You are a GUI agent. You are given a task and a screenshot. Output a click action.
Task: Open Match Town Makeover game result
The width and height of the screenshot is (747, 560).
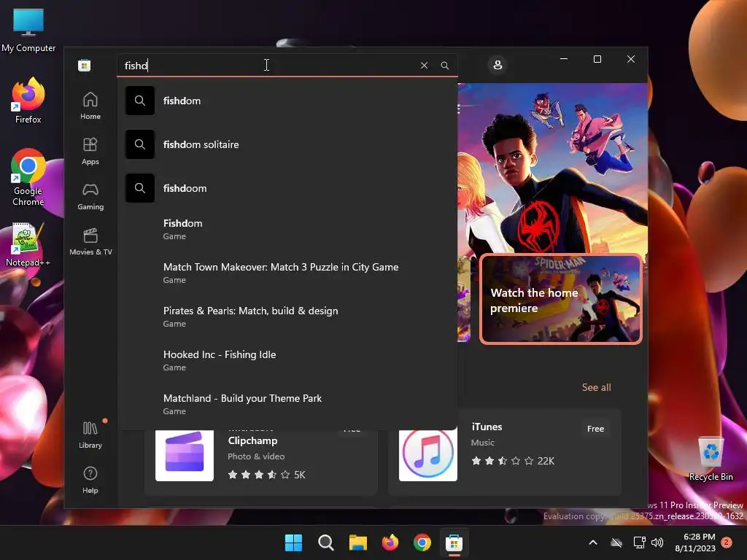click(287, 273)
